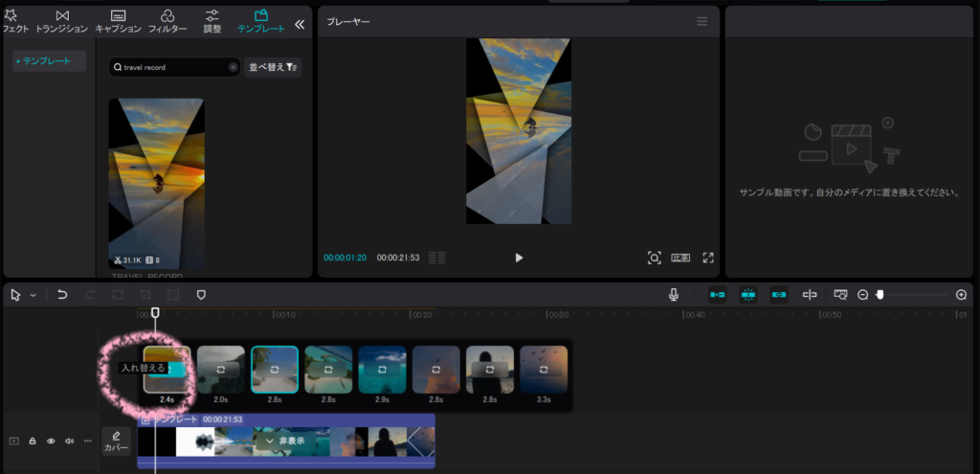Toggle main track magnet snapping
This screenshot has width=980, height=474.
pos(718,295)
